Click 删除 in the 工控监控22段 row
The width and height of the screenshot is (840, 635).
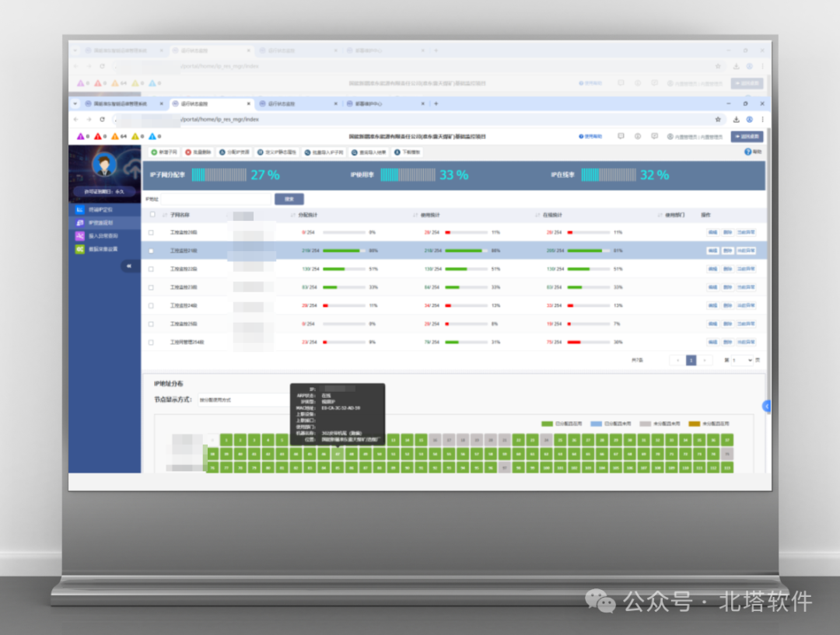727,270
